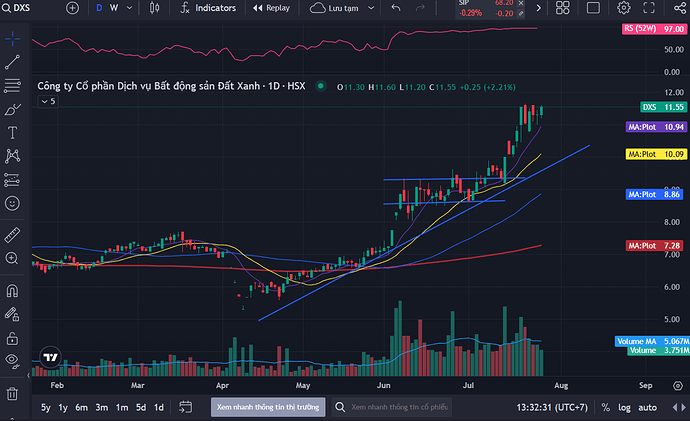Select the trend line drawing tool

(x=12, y=62)
